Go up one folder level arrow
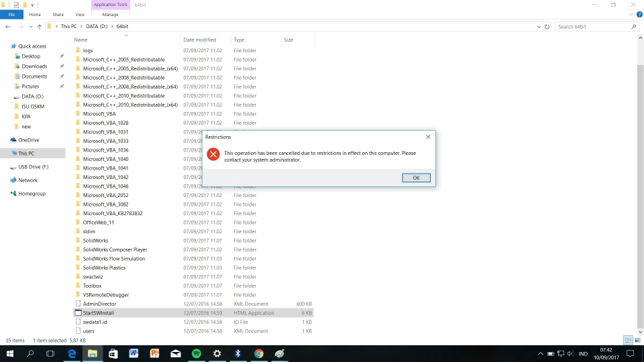644x362 pixels. [40, 27]
